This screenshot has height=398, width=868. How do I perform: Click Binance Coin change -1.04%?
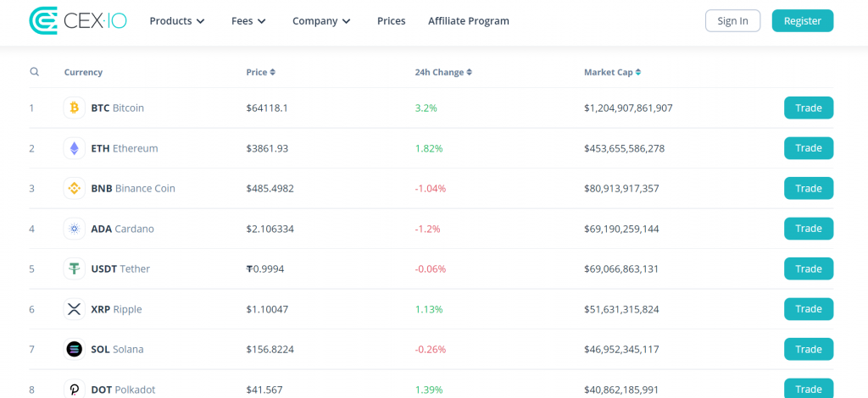430,189
